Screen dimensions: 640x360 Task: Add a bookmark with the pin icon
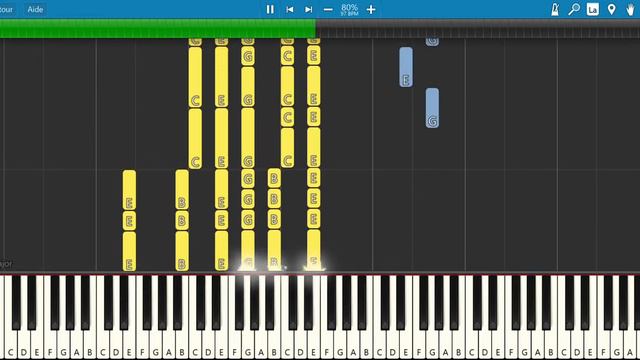coord(611,9)
